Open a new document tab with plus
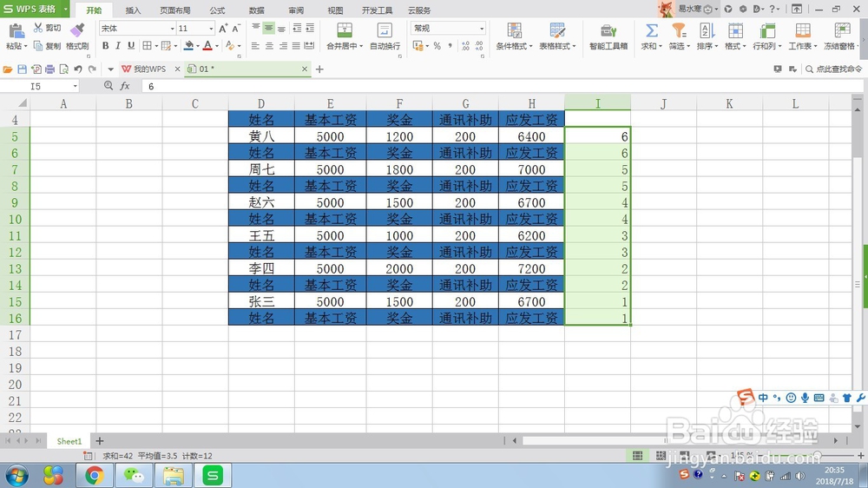 (x=319, y=69)
